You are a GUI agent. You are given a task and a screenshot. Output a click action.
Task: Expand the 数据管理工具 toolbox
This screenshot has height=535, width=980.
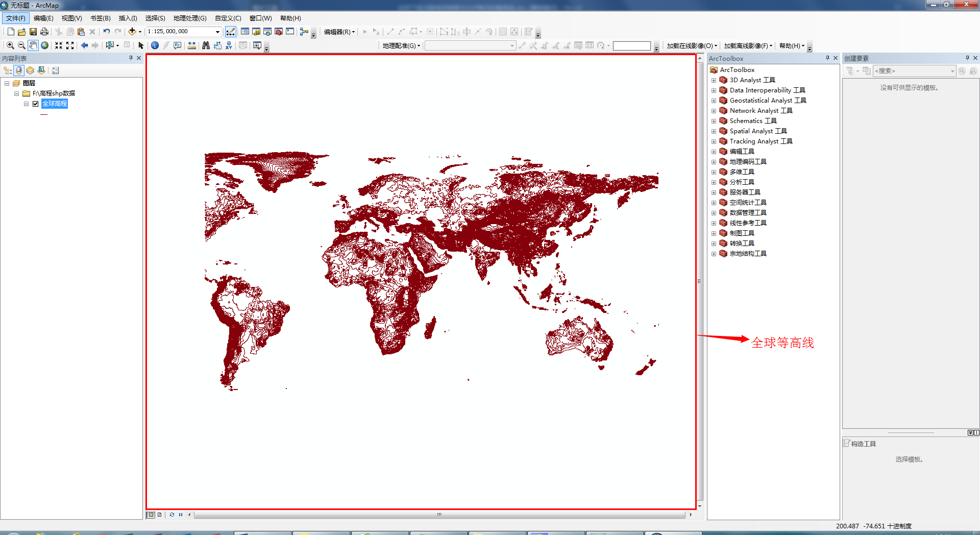(x=714, y=213)
